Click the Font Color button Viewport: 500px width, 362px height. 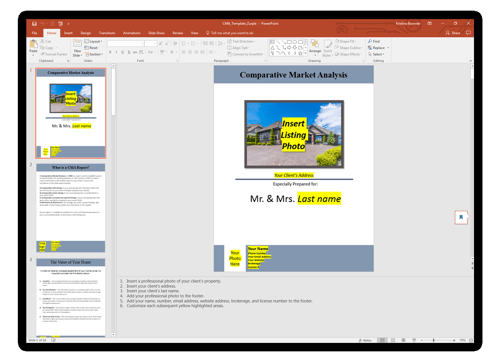[x=172, y=52]
